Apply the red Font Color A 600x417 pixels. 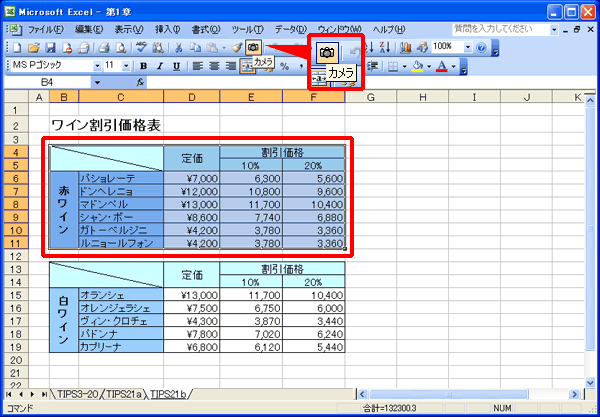pos(442,67)
